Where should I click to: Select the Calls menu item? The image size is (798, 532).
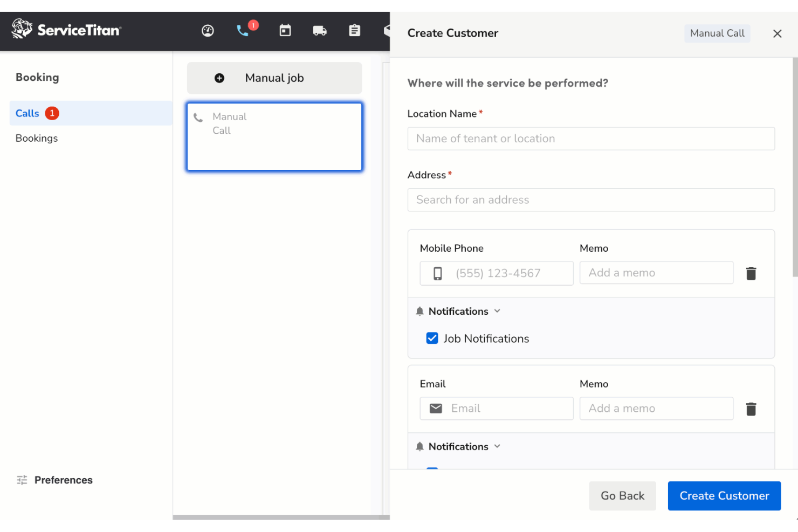[x=27, y=113]
